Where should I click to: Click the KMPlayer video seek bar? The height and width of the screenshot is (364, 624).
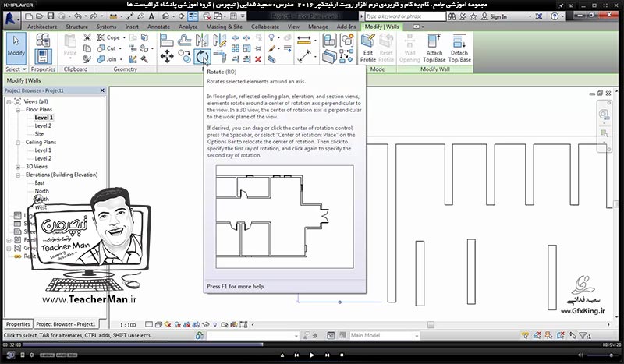pos(311,345)
